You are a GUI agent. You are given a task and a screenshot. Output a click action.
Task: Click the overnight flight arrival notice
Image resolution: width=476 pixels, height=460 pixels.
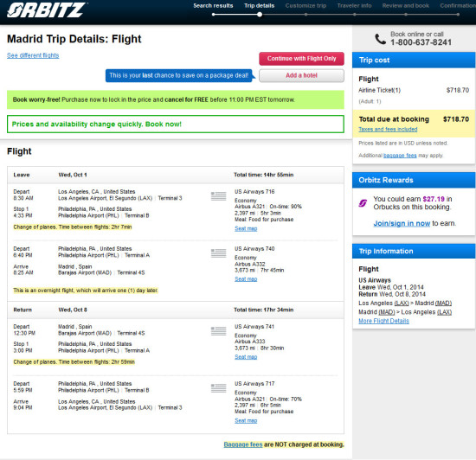pos(86,291)
